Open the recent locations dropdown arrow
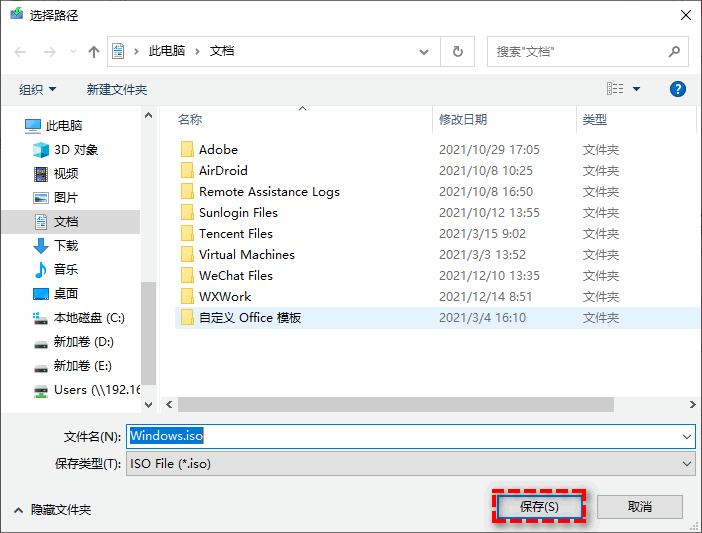The width and height of the screenshot is (702, 533). [x=73, y=52]
